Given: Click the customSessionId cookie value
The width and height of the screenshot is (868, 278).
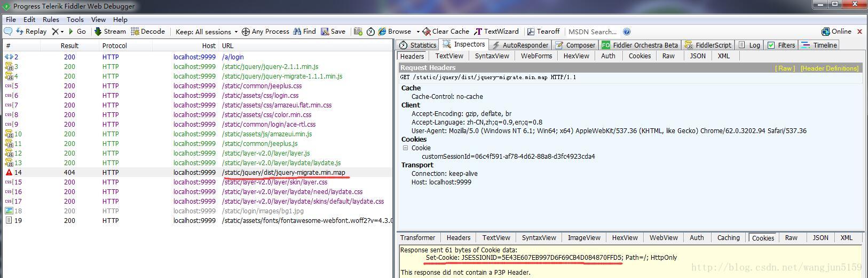Looking at the screenshot, I should pyautogui.click(x=508, y=157).
